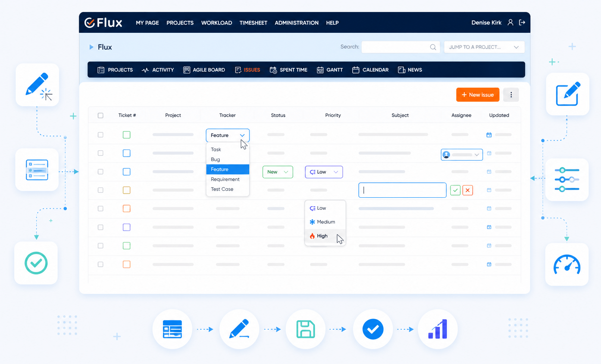Image resolution: width=601 pixels, height=364 pixels.
Task: Click the floppy disk save icon
Action: 306,329
